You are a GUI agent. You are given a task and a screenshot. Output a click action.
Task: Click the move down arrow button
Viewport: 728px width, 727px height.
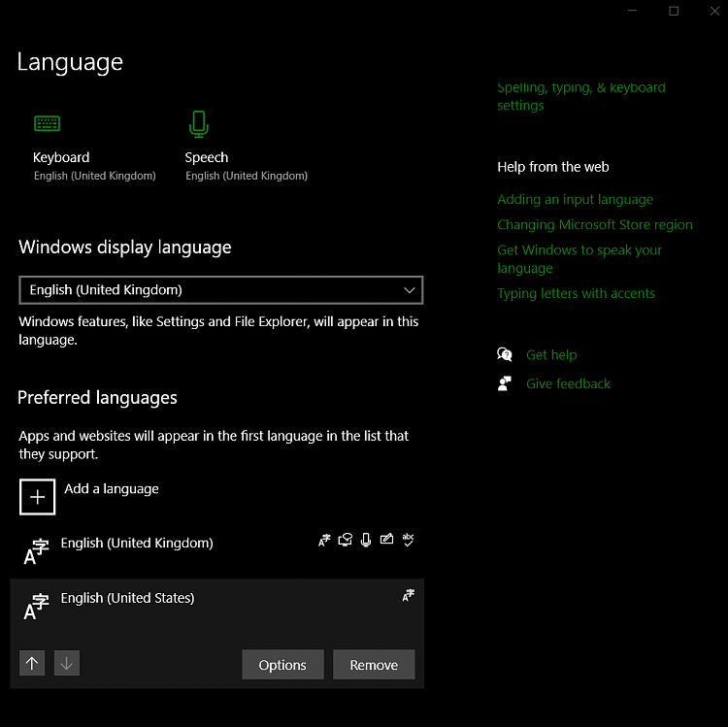66,663
